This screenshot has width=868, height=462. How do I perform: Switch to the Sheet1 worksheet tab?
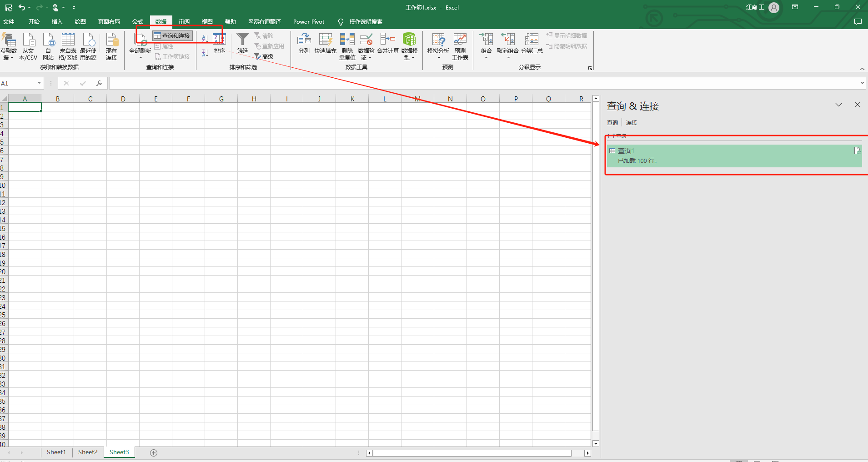56,452
